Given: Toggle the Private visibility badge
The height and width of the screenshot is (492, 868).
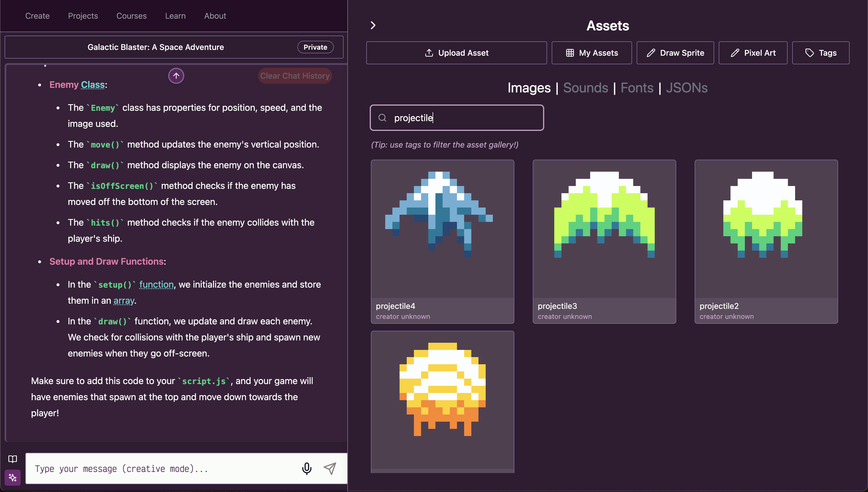Looking at the screenshot, I should 315,47.
